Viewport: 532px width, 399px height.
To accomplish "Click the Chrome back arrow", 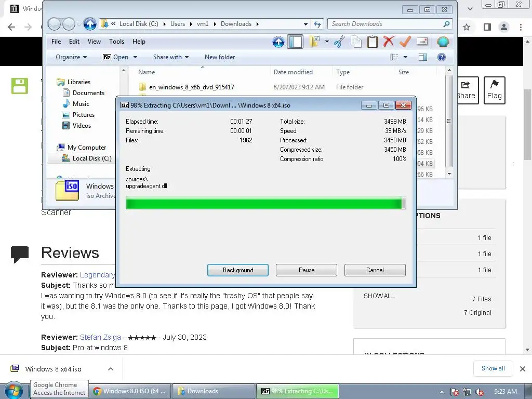I will (11, 27).
